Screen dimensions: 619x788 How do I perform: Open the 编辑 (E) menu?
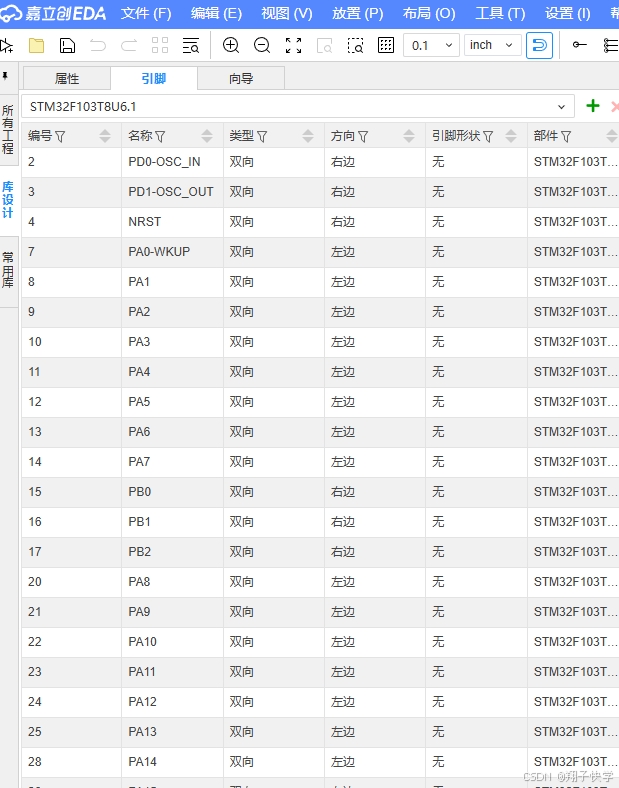(x=216, y=14)
